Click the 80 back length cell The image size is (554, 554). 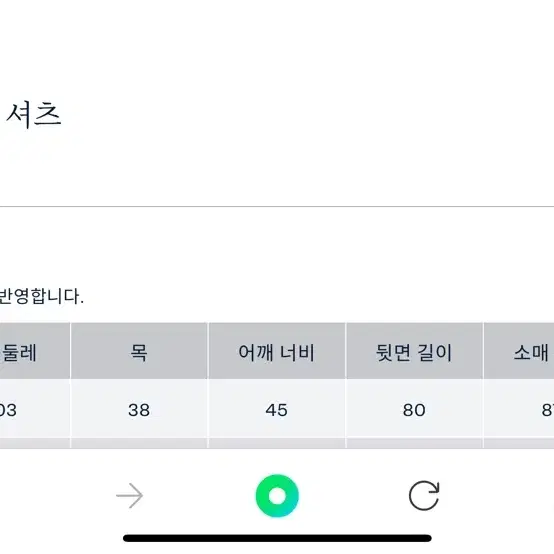(x=414, y=408)
